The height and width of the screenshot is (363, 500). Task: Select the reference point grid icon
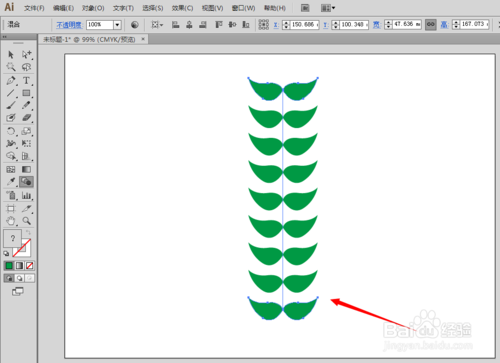point(264,24)
